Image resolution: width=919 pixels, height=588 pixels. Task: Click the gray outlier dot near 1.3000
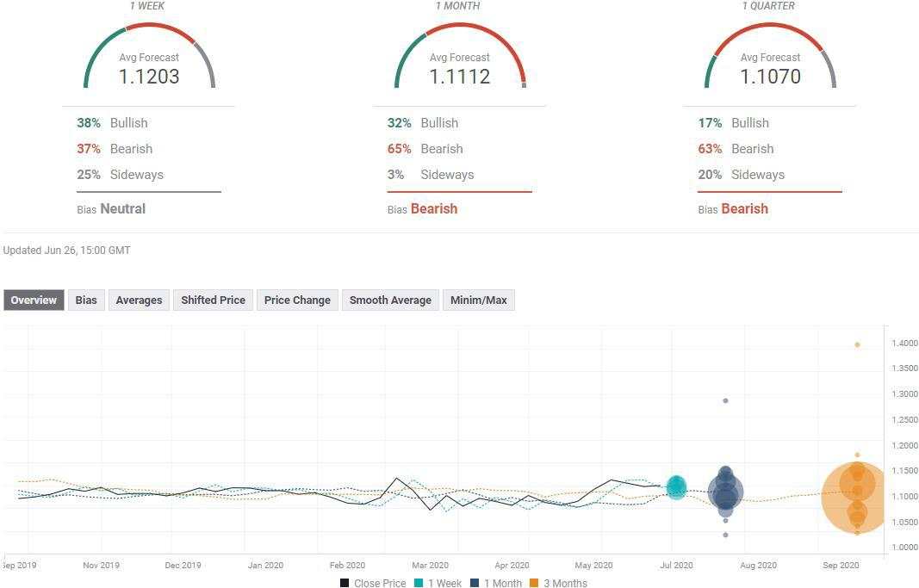725,400
